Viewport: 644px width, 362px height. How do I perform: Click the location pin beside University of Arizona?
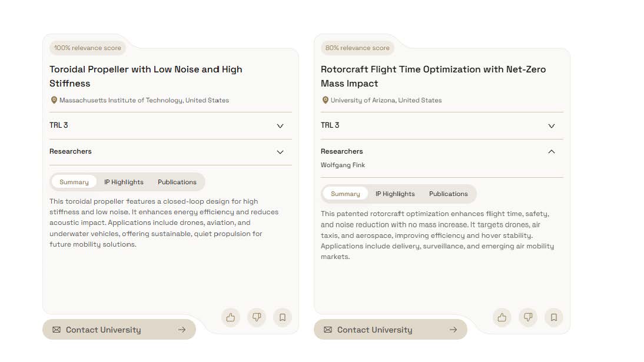(325, 101)
